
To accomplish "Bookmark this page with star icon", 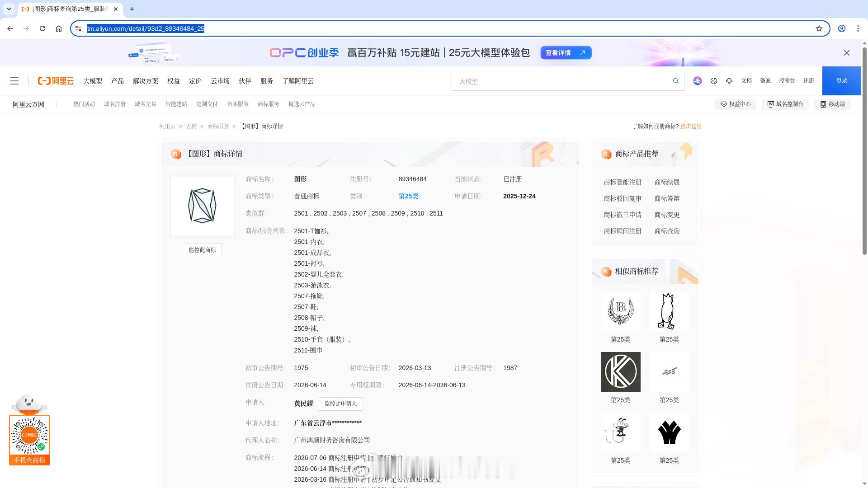I will (819, 28).
